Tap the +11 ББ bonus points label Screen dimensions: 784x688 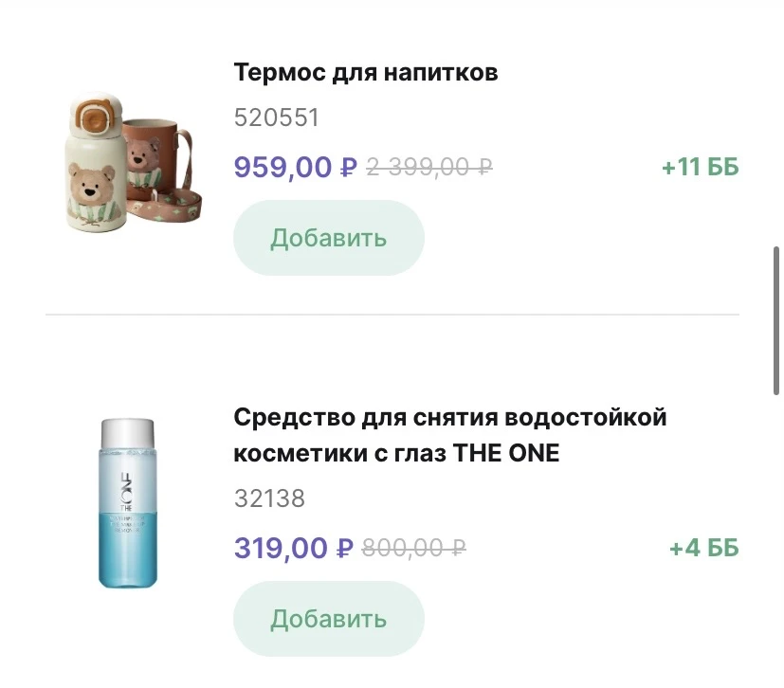(700, 168)
